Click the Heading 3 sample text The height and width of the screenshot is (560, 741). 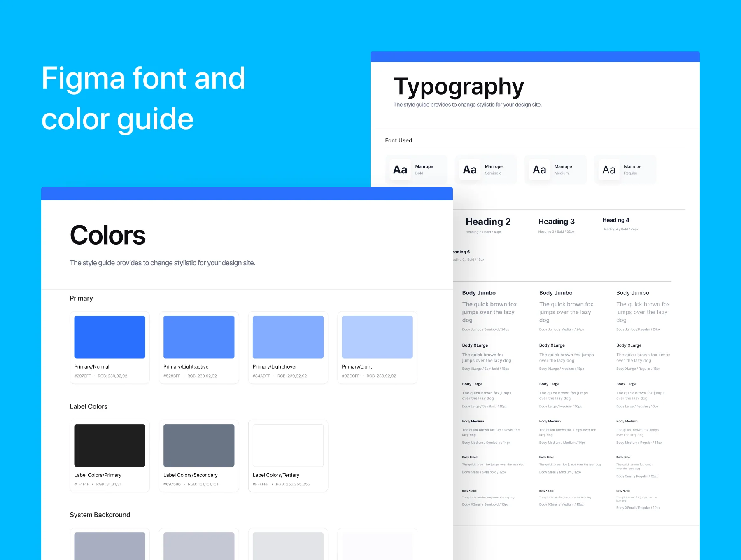[556, 222]
